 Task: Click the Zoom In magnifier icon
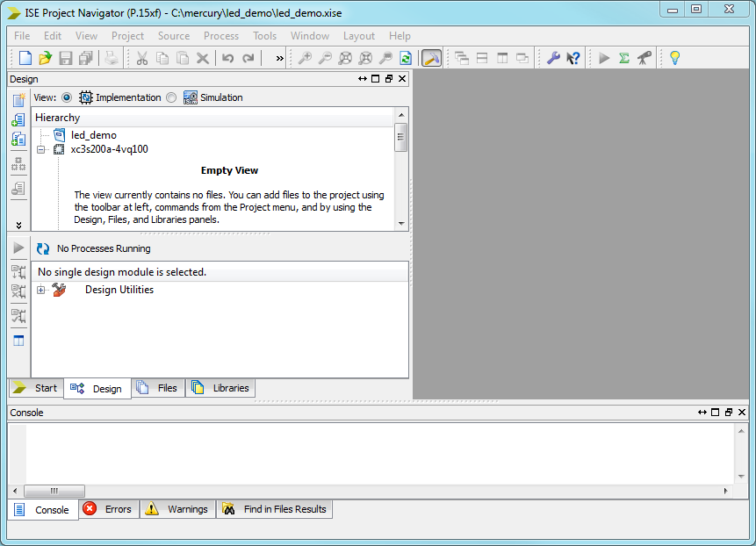click(305, 58)
